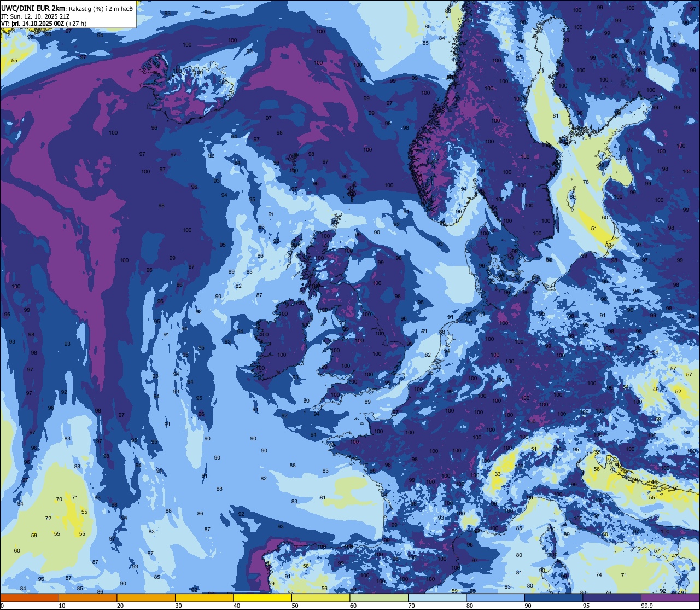Click the legend scale label '60'
Image resolution: width=700 pixels, height=610 pixels.
(x=353, y=606)
